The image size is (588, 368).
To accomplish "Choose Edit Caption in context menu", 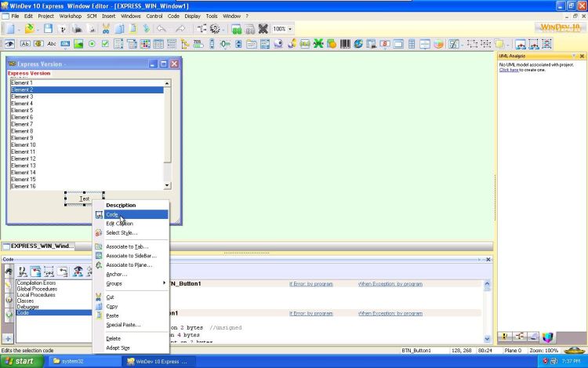I will [131, 224].
